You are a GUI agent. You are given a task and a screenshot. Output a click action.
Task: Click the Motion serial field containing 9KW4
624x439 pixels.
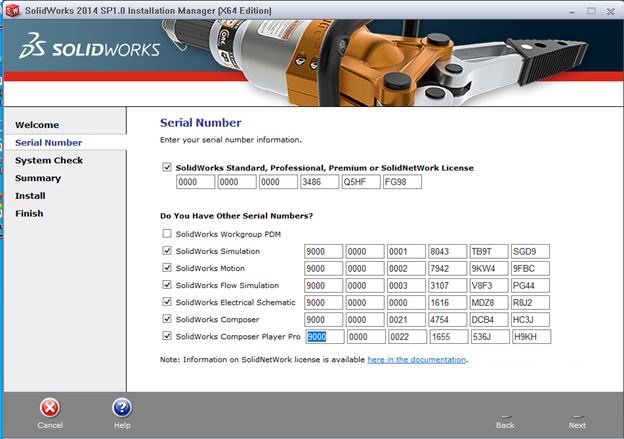[x=489, y=269]
